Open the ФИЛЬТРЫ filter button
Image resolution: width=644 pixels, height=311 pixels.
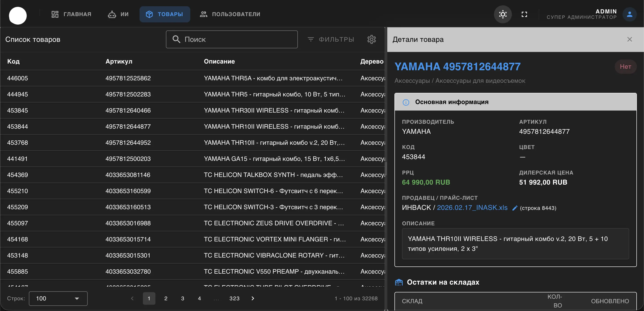pos(331,39)
